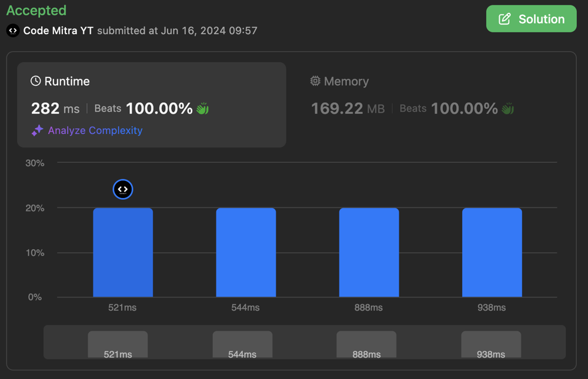Click the clock icon beside Runtime
The width and height of the screenshot is (588, 379).
click(36, 81)
